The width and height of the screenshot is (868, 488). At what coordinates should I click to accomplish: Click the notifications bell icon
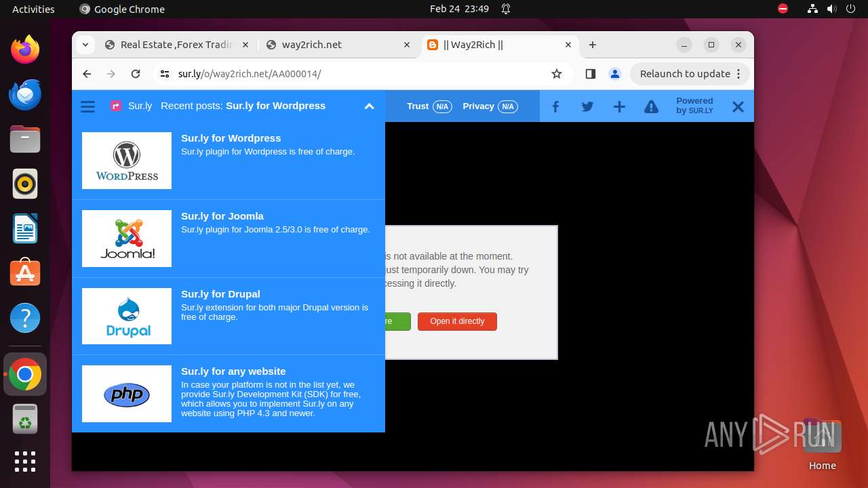(506, 9)
